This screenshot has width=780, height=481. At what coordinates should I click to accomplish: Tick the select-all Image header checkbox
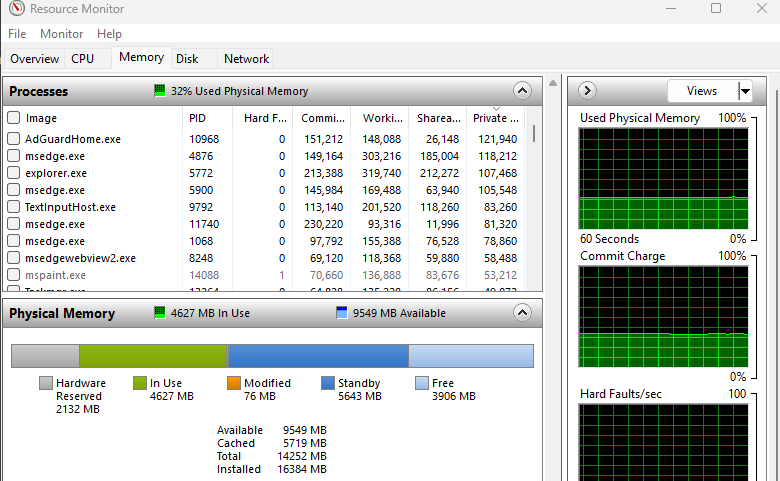tap(13, 118)
